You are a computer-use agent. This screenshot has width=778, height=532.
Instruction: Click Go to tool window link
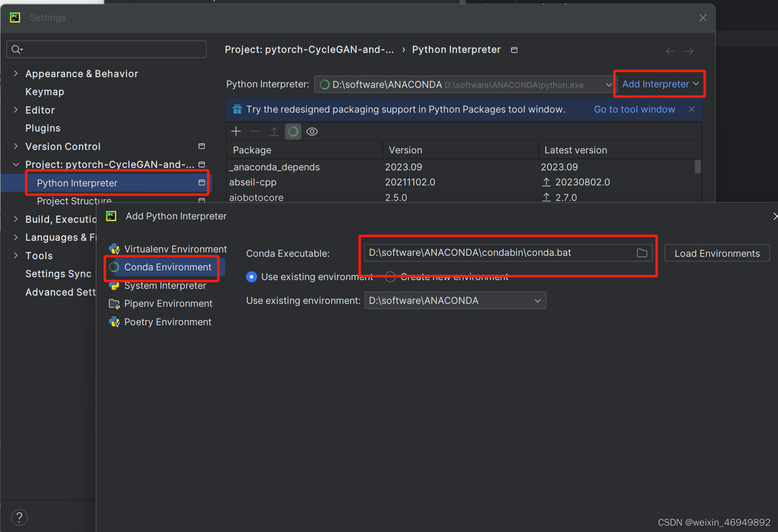point(634,109)
